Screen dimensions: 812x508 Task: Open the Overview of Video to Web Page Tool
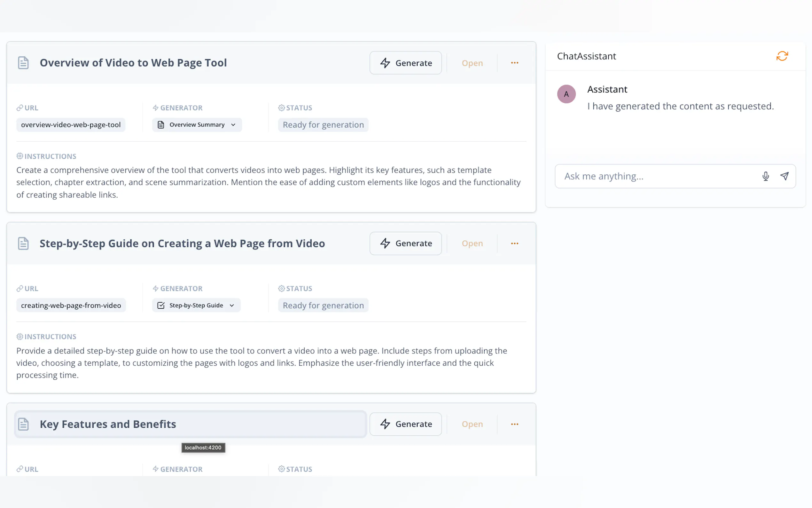pos(472,63)
